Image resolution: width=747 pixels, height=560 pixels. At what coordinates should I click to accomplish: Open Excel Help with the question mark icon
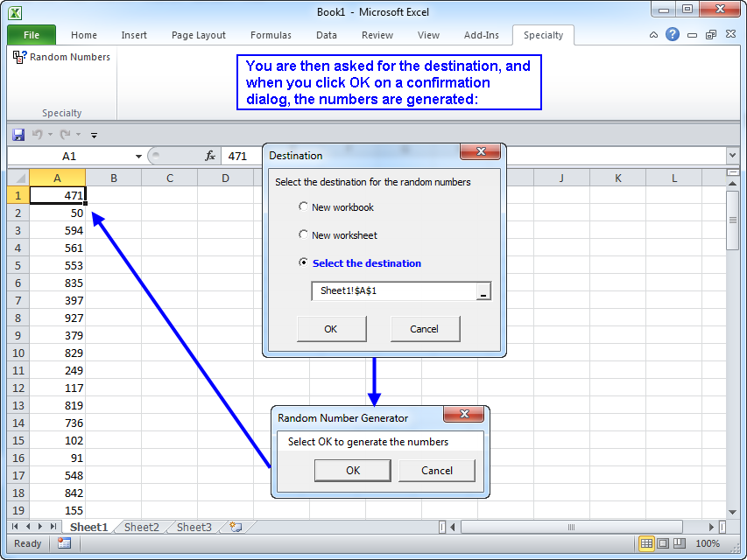tap(673, 35)
